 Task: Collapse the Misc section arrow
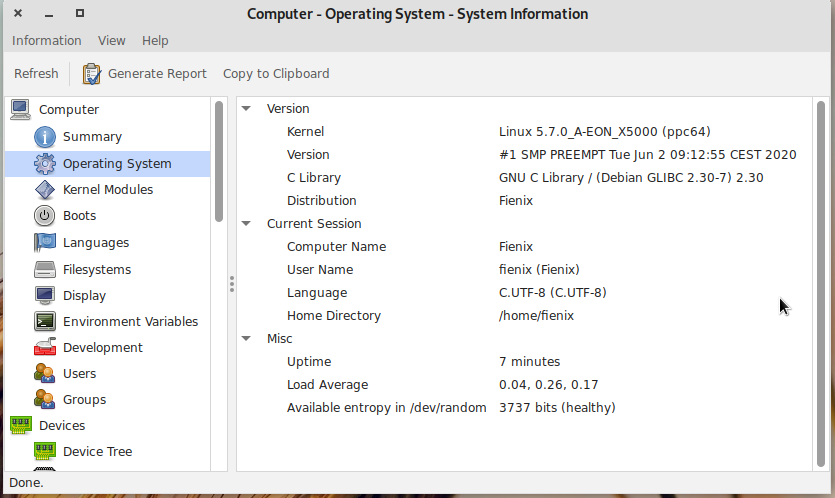click(x=247, y=339)
